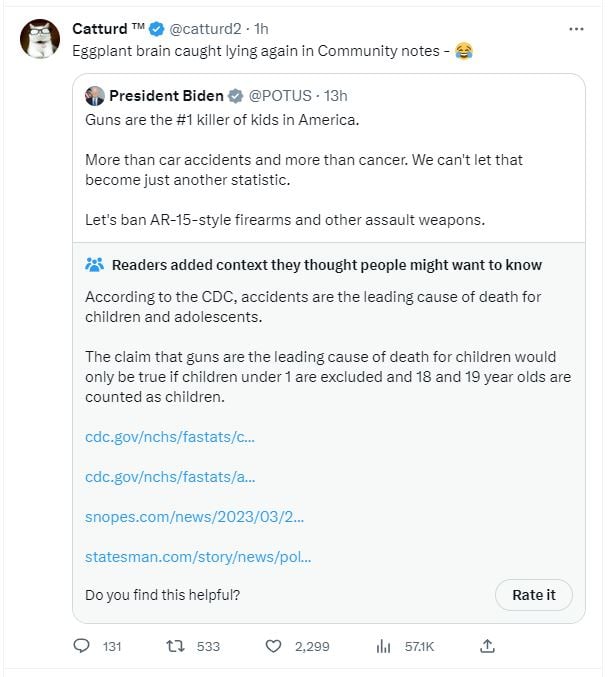Open the first cdc.gov/nchs/fastats/c link
Viewport: 612px width, 677px height.
click(x=170, y=437)
